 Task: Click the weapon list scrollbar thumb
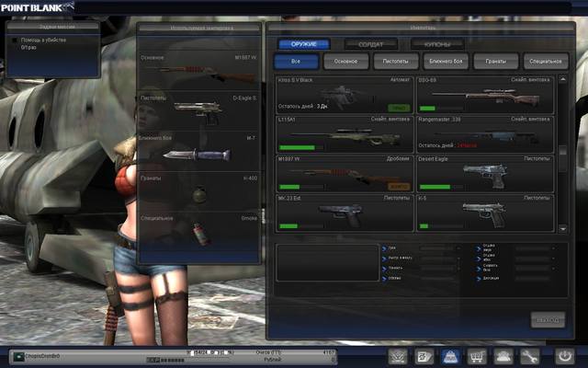point(562,151)
